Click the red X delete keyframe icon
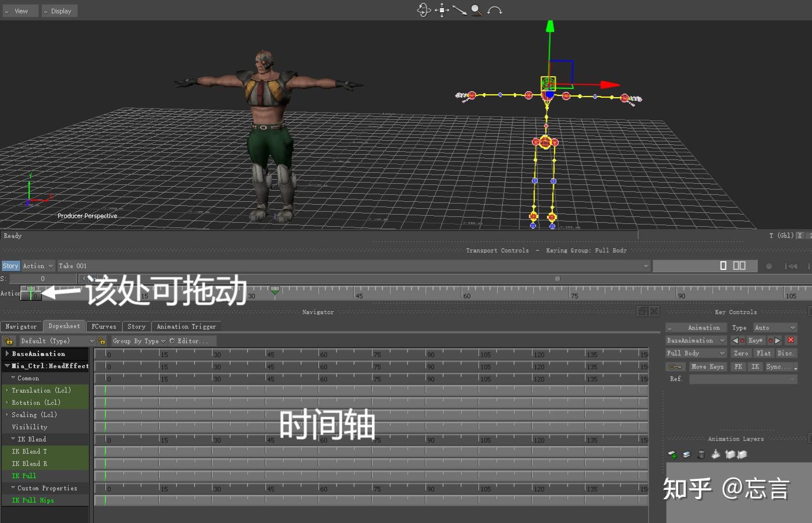The height and width of the screenshot is (523, 812). click(791, 340)
